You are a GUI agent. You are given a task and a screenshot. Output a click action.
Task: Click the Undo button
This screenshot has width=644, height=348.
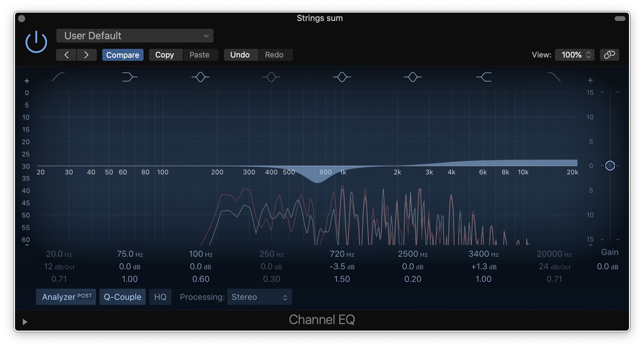pyautogui.click(x=240, y=55)
